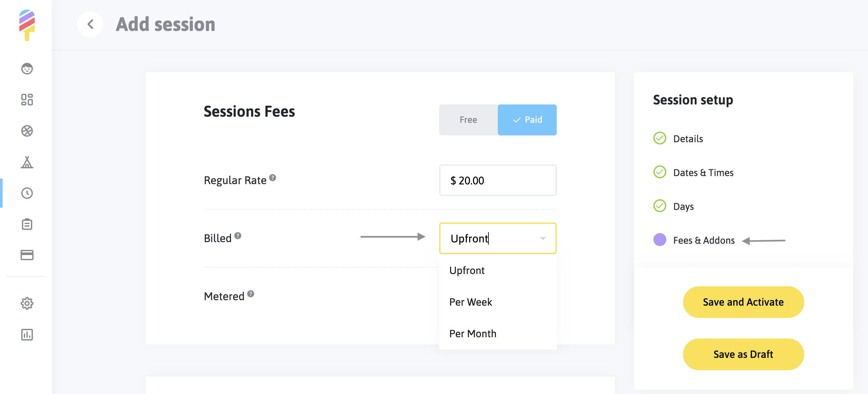
Task: Open the dashboard grid sidebar icon
Action: point(27,100)
